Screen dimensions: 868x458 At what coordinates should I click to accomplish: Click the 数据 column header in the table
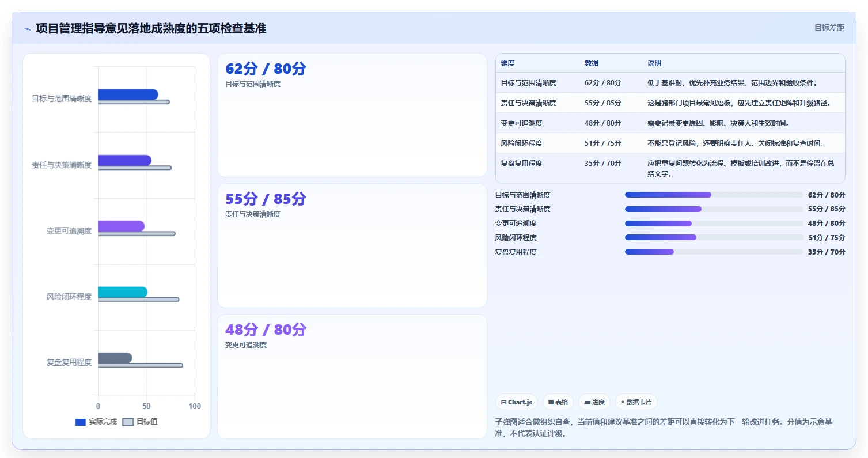pos(592,63)
